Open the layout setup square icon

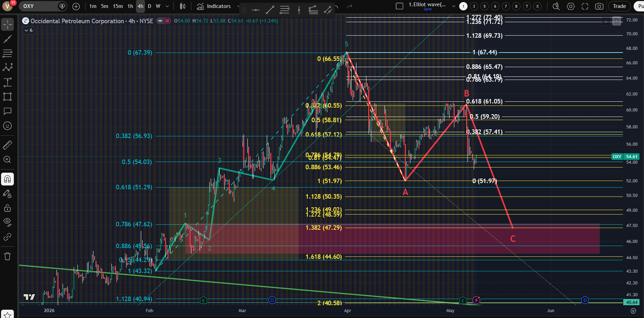(x=399, y=6)
